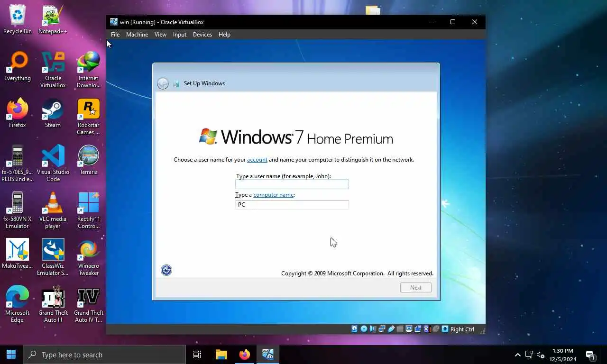
Task: Select the Recycle Bin desktop icon
Action: pyautogui.click(x=18, y=19)
